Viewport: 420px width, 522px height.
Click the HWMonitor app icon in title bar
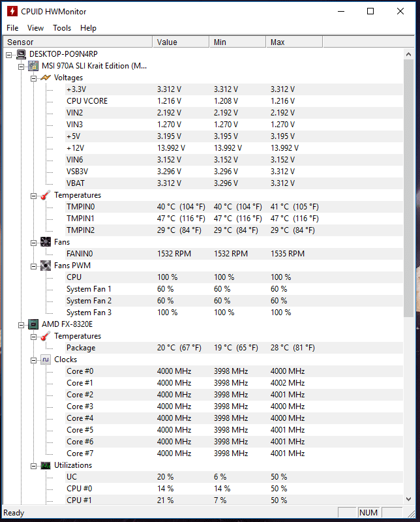click(12, 11)
